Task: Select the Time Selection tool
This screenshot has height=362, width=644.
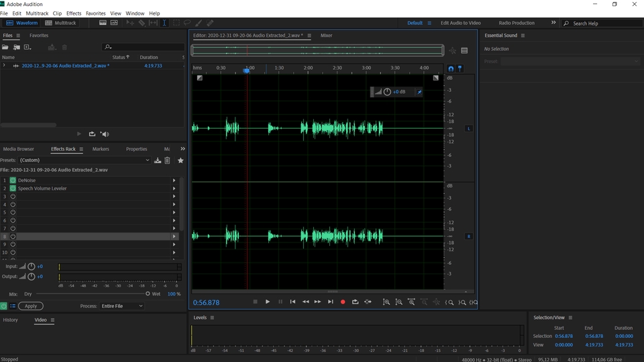Action: [164, 23]
